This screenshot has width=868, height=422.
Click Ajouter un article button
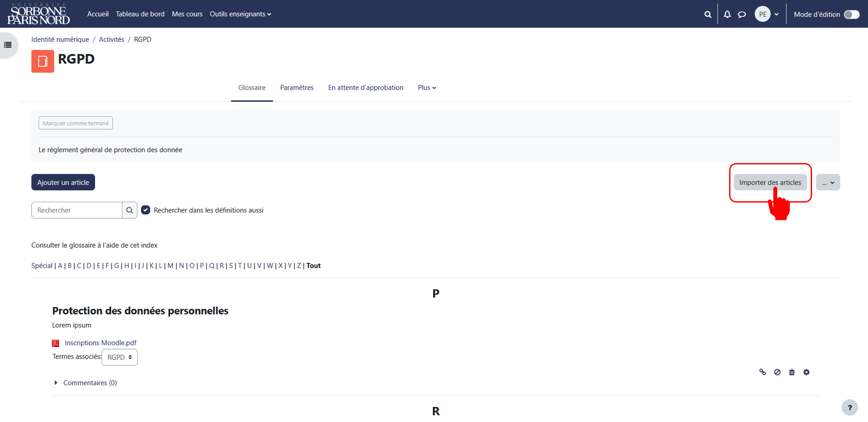click(x=63, y=183)
